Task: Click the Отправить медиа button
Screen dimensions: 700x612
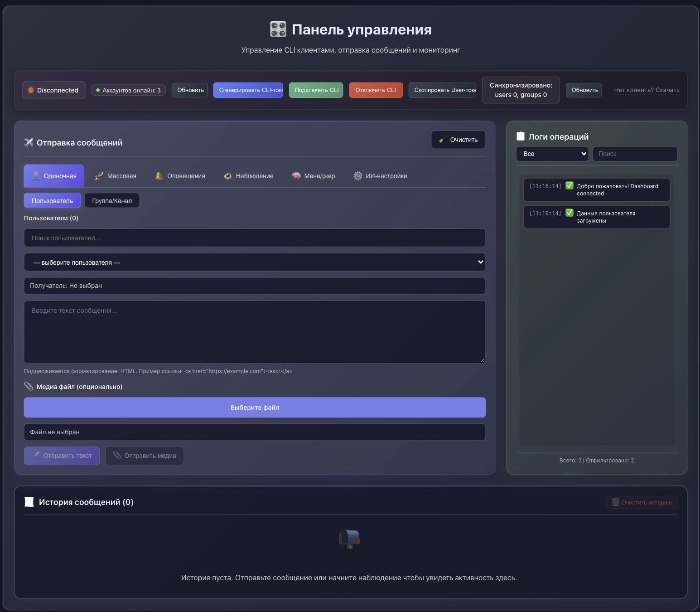Action: click(145, 456)
